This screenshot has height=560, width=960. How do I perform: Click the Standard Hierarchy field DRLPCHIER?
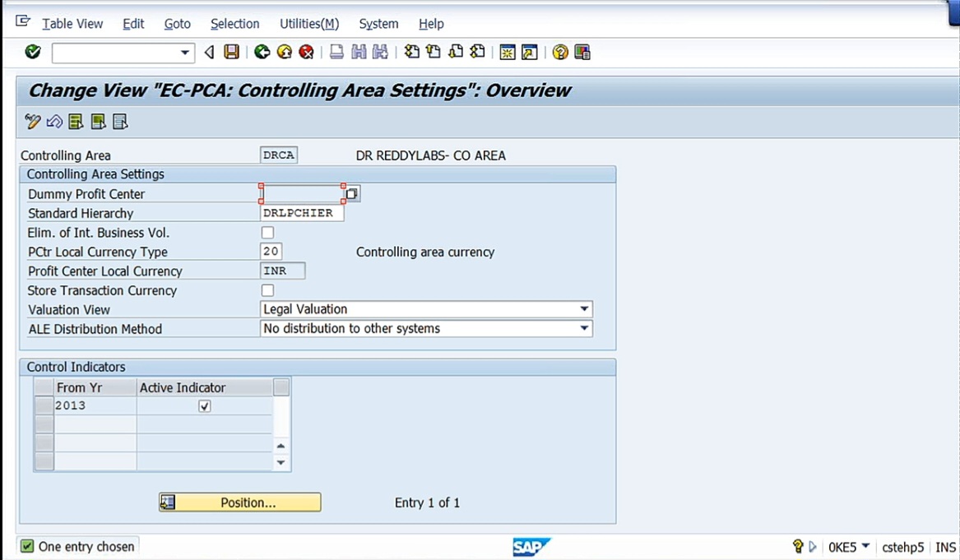pos(302,213)
